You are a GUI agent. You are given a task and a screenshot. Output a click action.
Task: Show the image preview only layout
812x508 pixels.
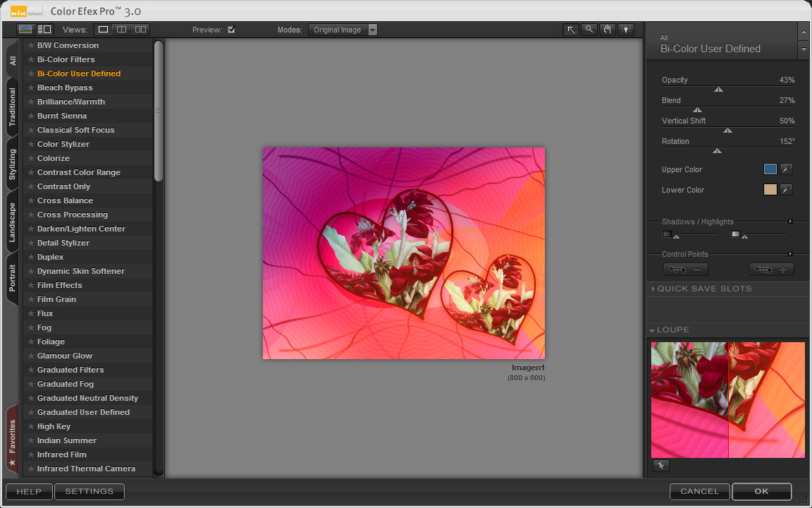coord(25,30)
